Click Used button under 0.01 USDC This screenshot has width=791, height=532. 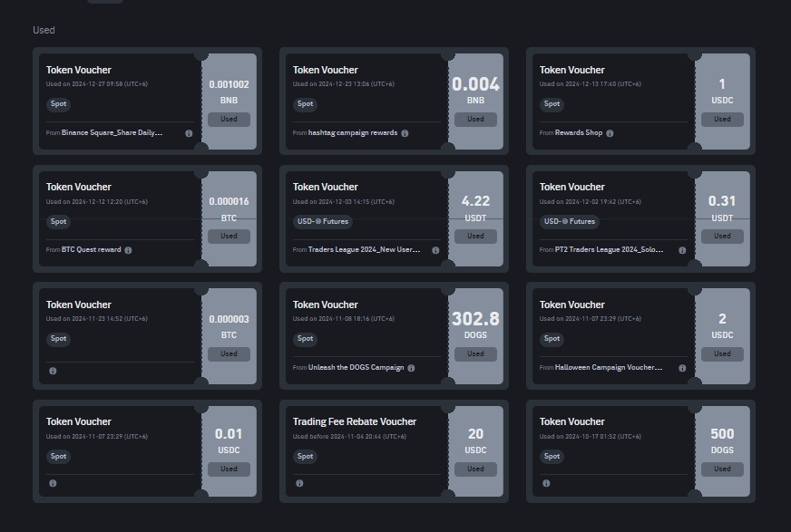[229, 469]
